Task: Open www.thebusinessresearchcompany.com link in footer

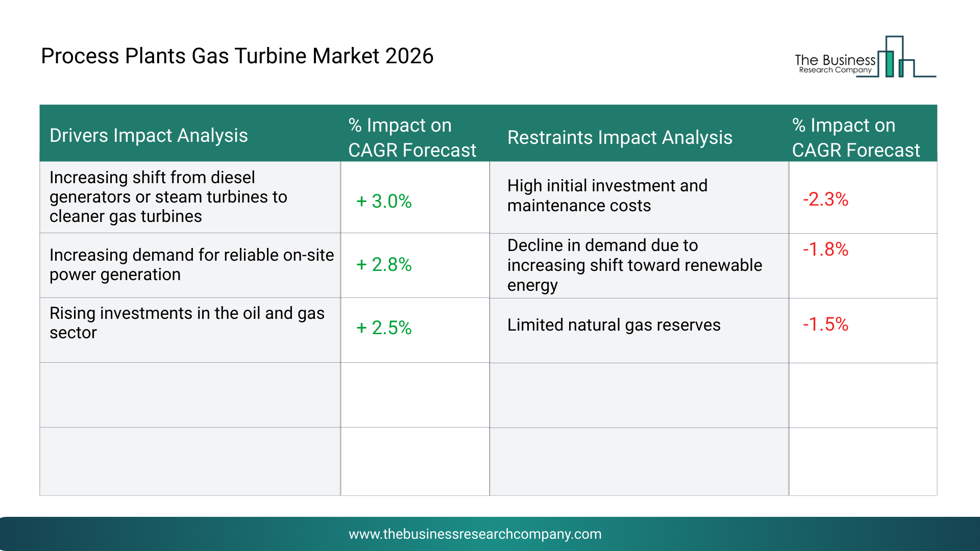Action: [475, 534]
